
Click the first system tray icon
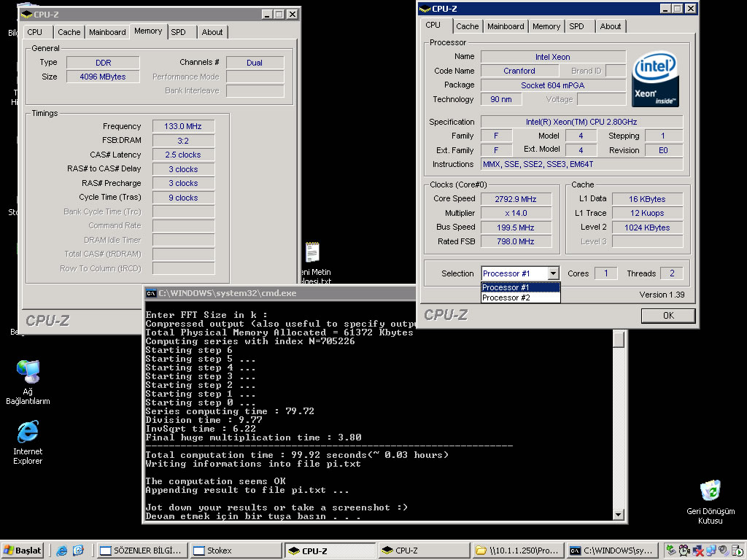[x=671, y=551]
